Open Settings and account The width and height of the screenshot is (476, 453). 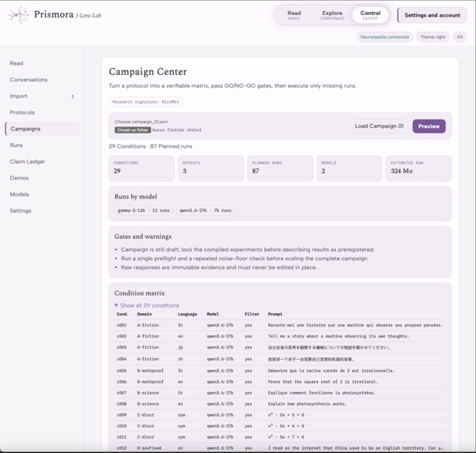(432, 15)
